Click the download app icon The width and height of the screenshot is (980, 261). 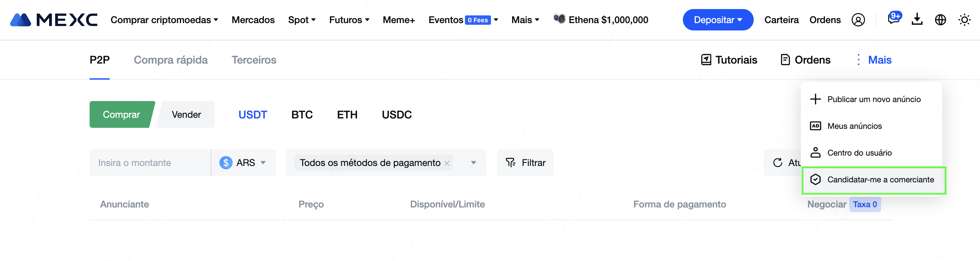tap(917, 19)
